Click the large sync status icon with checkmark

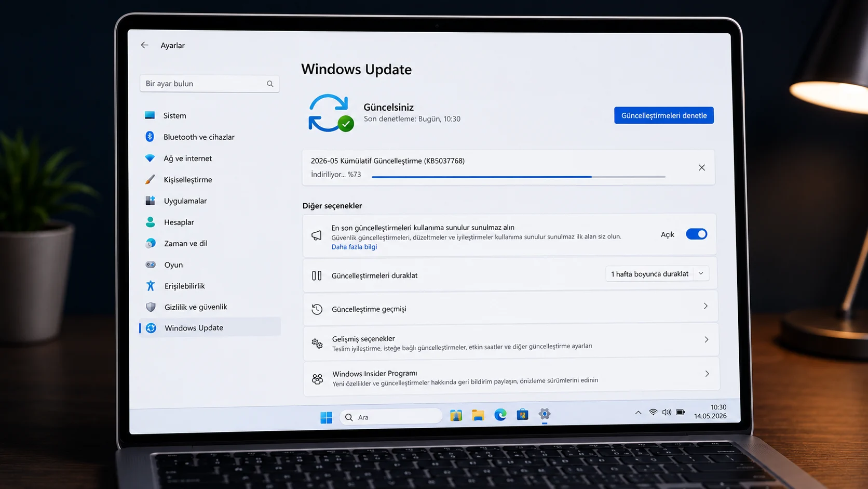coord(331,113)
